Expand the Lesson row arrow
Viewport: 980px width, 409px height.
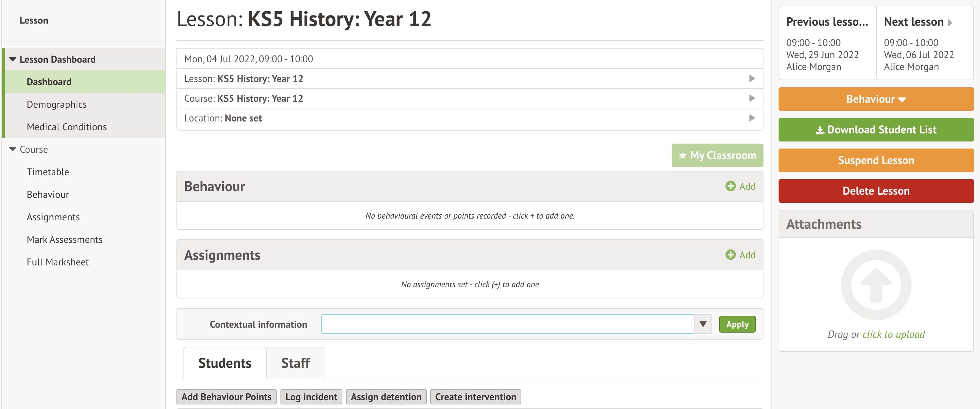coord(752,79)
